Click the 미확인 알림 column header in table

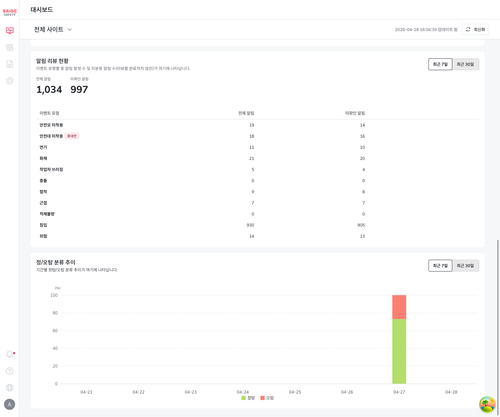point(355,113)
